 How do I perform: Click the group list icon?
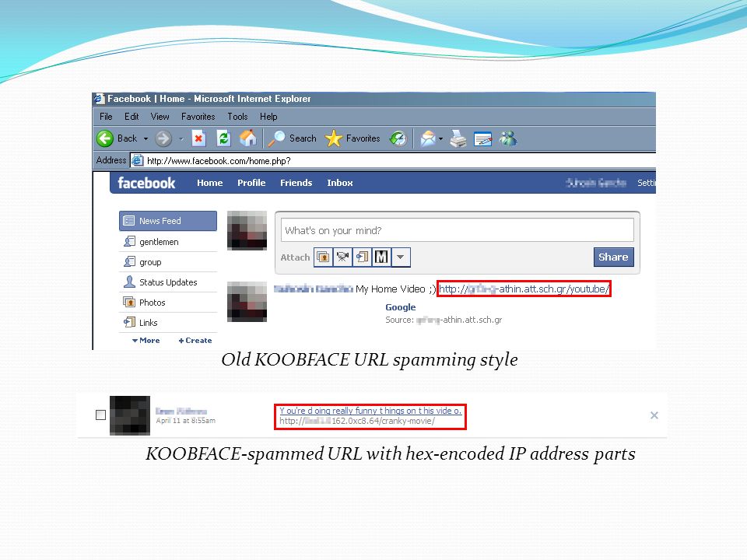click(x=129, y=262)
